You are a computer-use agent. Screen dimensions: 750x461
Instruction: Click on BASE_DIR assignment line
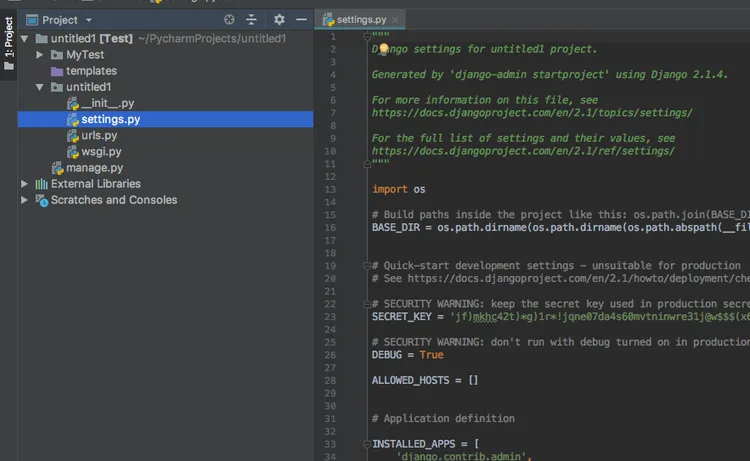tap(561, 228)
